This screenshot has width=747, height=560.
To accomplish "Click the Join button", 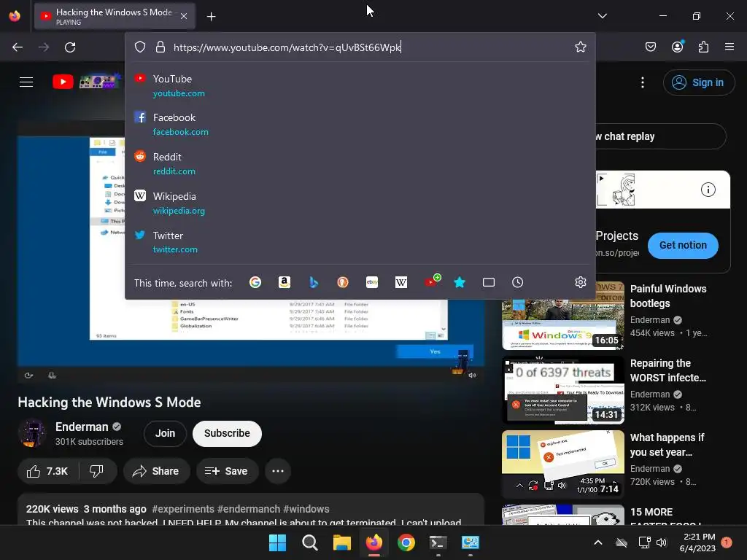I will point(165,433).
